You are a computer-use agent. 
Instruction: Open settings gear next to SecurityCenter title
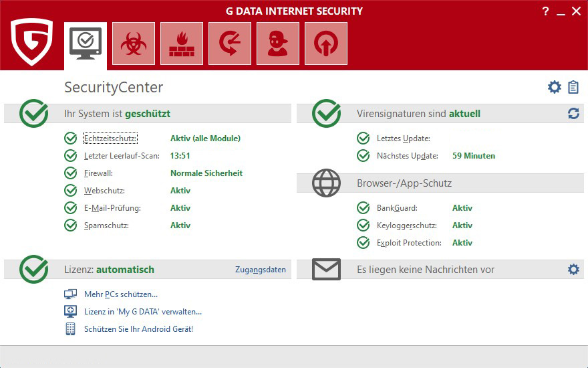(554, 87)
